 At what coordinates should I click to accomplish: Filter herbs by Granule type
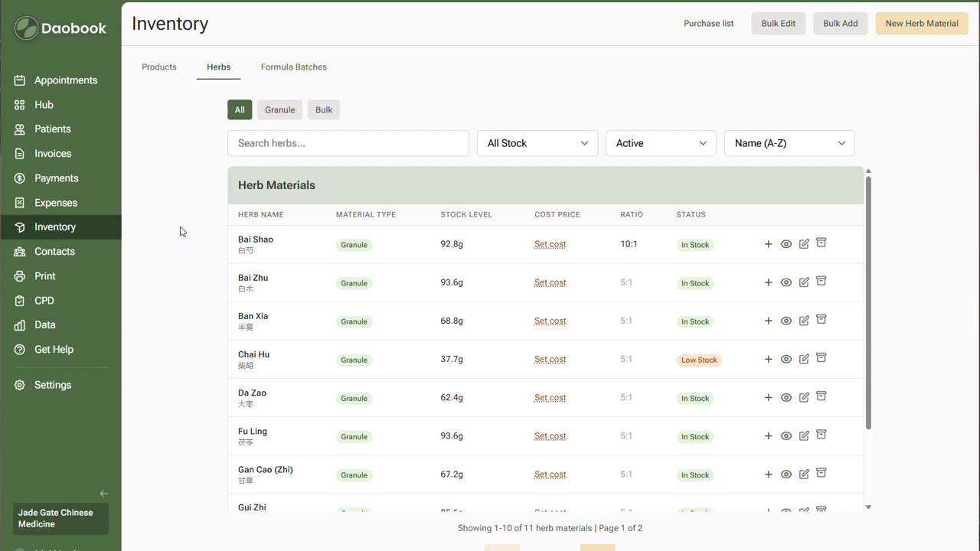pyautogui.click(x=280, y=110)
